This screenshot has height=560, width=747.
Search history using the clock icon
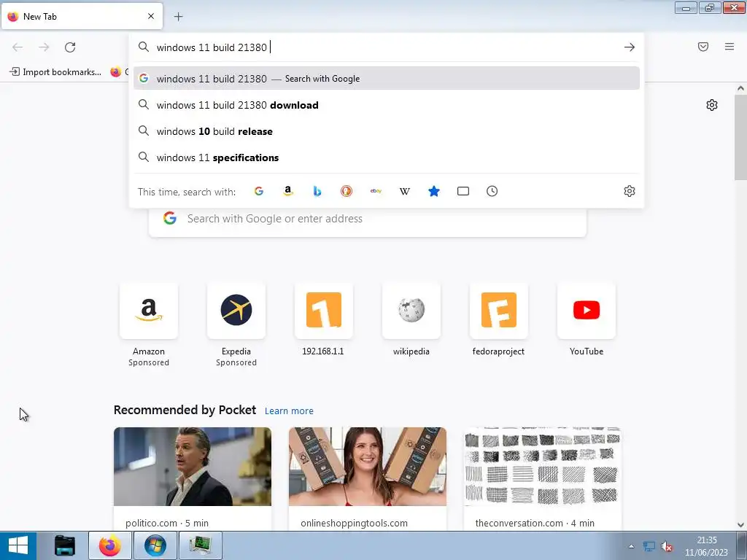492,192
